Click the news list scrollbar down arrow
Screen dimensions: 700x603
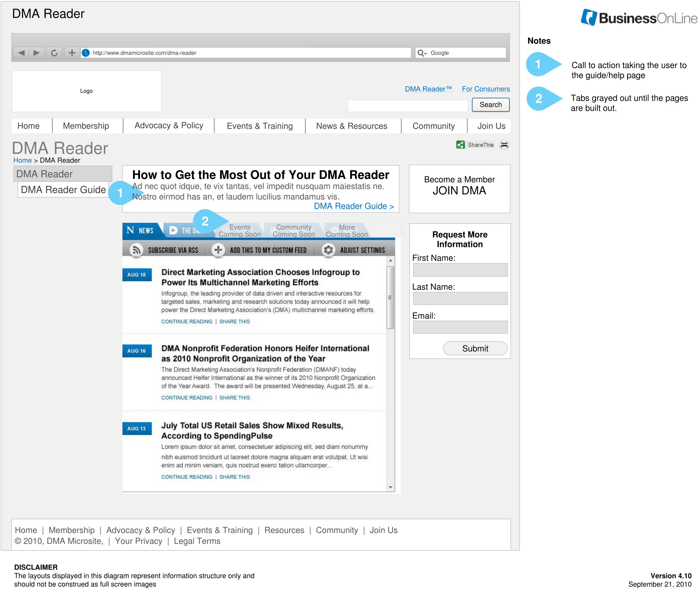click(x=390, y=487)
